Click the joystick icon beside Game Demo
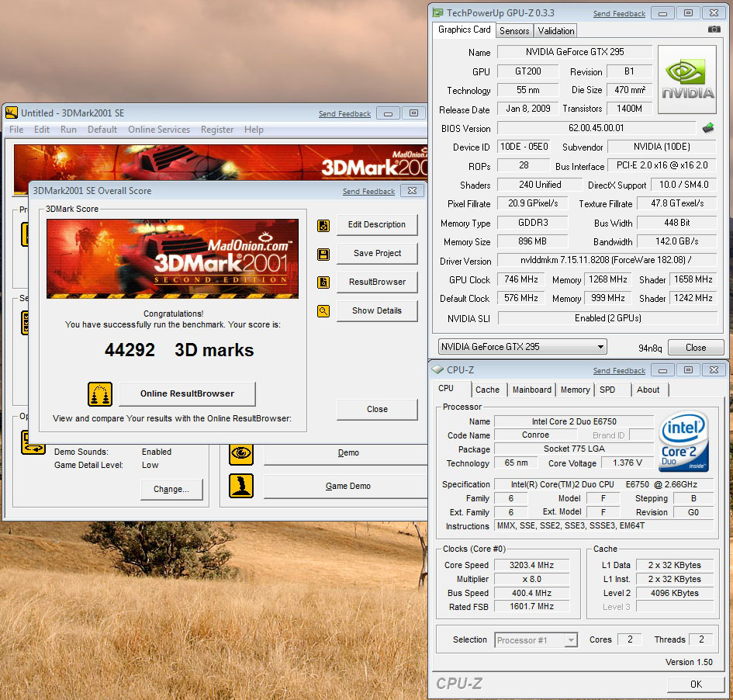This screenshot has width=733, height=700. (x=241, y=486)
